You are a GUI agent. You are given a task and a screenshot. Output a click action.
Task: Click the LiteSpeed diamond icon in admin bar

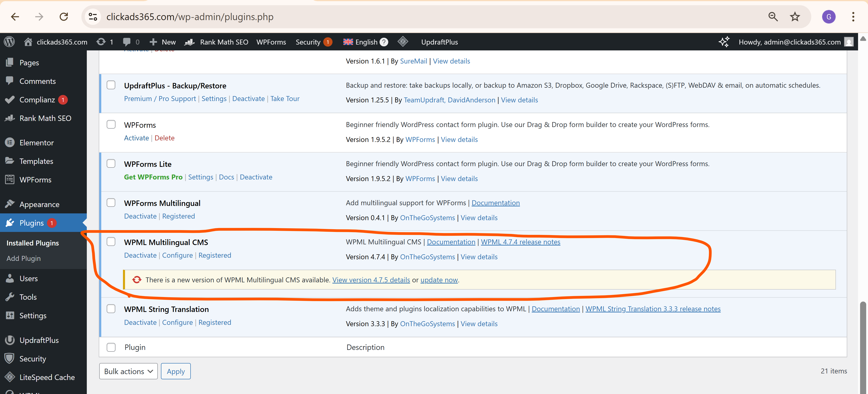click(x=403, y=42)
